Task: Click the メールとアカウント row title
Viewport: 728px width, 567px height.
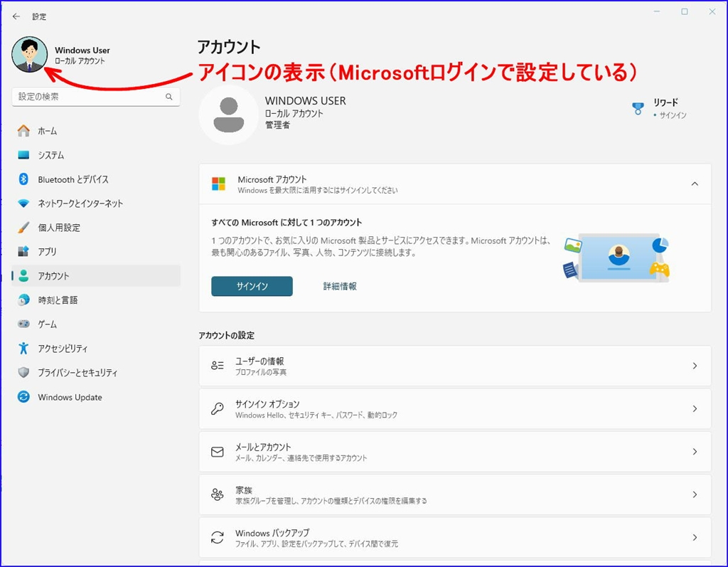Action: click(x=263, y=447)
